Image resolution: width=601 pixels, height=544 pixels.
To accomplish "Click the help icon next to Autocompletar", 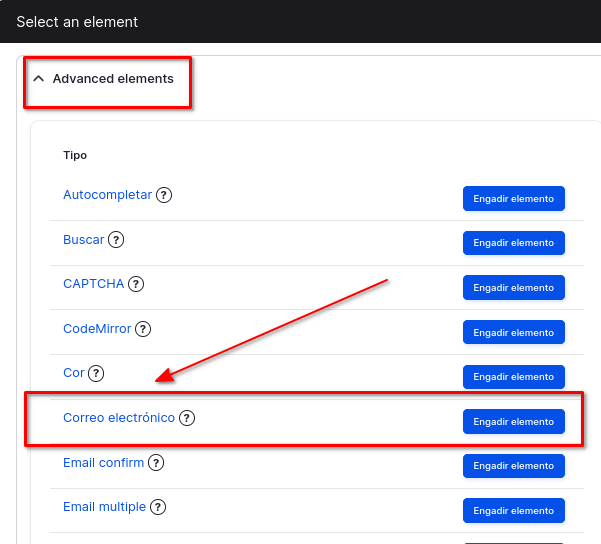I will 164,195.
